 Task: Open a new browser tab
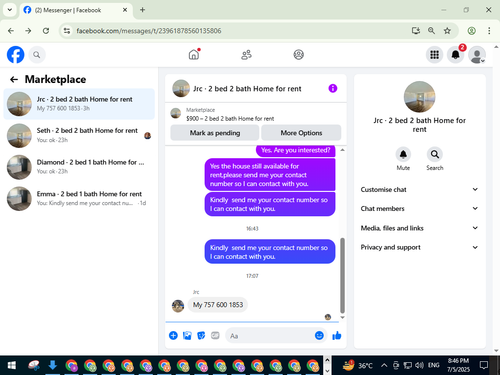pyautogui.click(x=142, y=10)
